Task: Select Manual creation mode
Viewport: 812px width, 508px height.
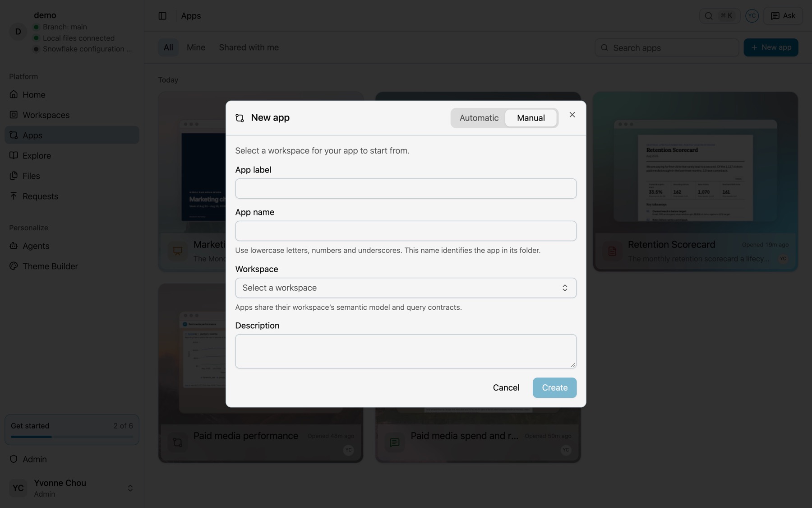Action: pos(531,118)
